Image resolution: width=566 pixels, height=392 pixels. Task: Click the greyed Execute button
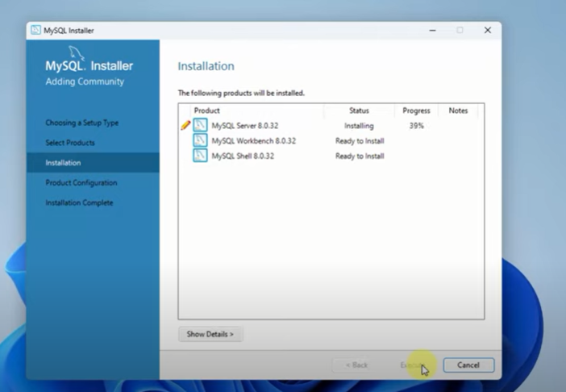point(413,365)
